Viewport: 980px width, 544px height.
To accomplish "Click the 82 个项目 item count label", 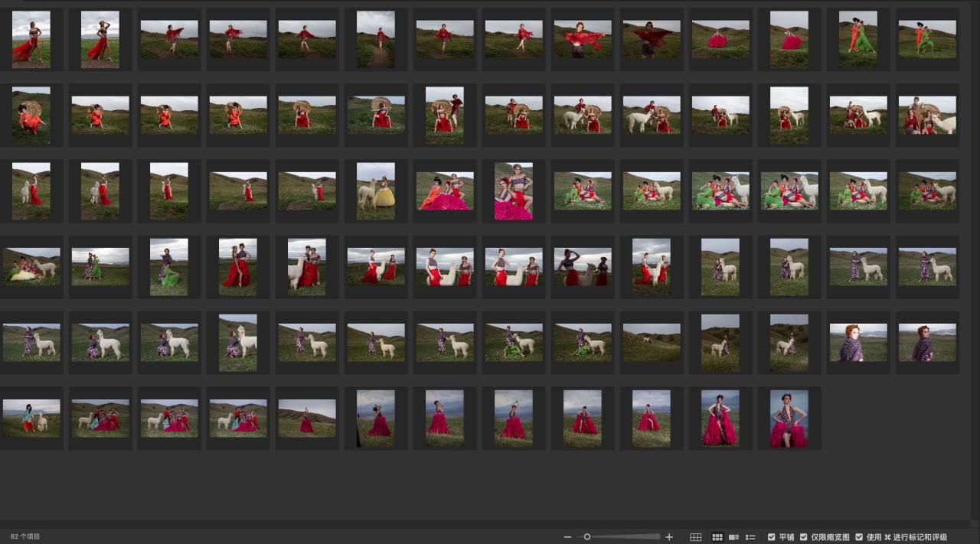I will coord(25,537).
